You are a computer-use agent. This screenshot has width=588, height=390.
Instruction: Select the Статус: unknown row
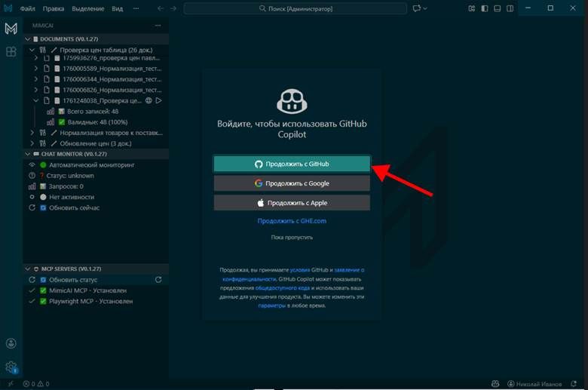tap(96, 176)
